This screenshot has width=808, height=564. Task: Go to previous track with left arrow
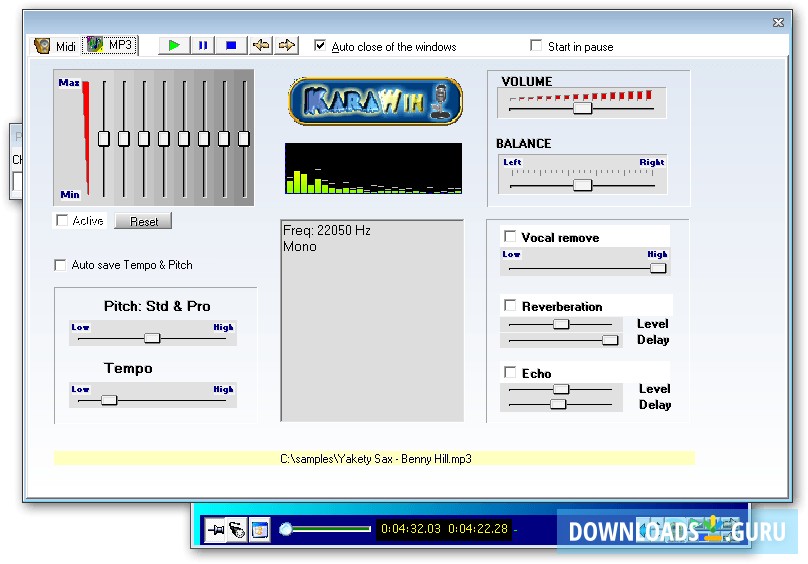[x=260, y=45]
